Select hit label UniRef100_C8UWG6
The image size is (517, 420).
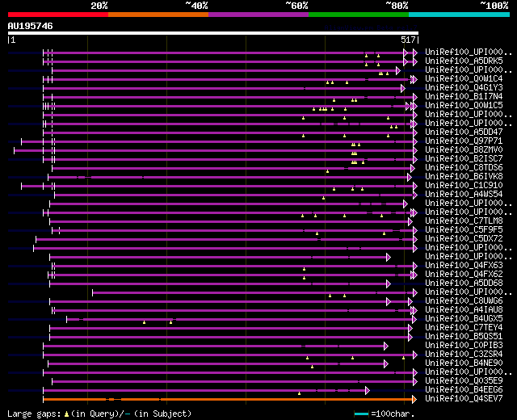point(464,301)
